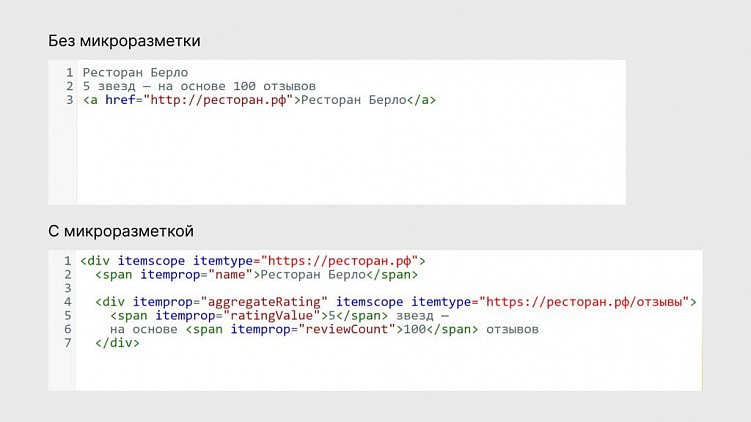Click the 'aggregateRating' string
The height and width of the screenshot is (422, 751).
(264, 302)
